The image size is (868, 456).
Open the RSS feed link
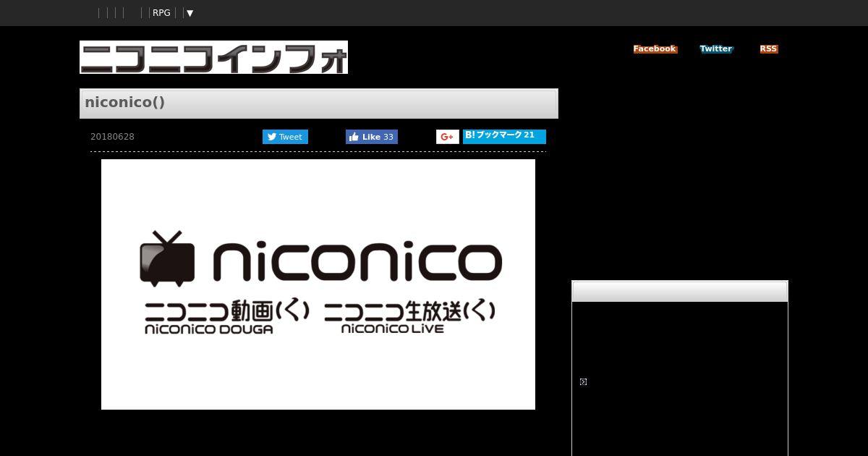(x=768, y=49)
